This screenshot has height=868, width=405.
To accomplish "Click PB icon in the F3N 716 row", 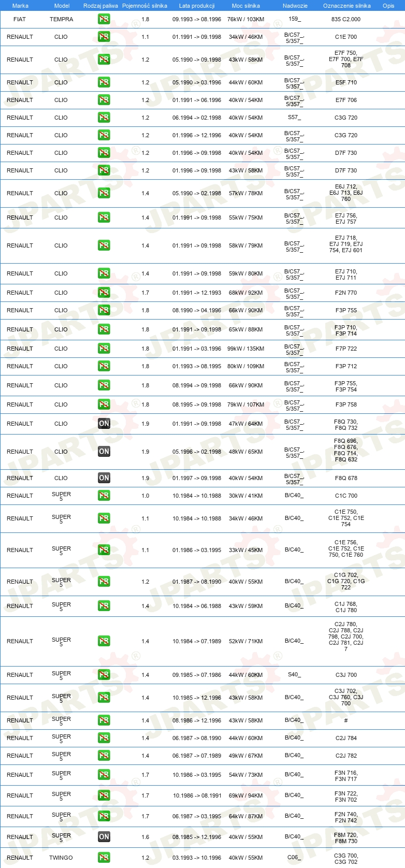I will [x=104, y=775].
